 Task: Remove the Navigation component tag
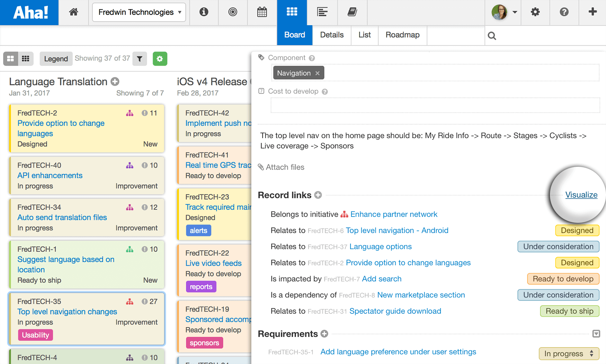318,73
